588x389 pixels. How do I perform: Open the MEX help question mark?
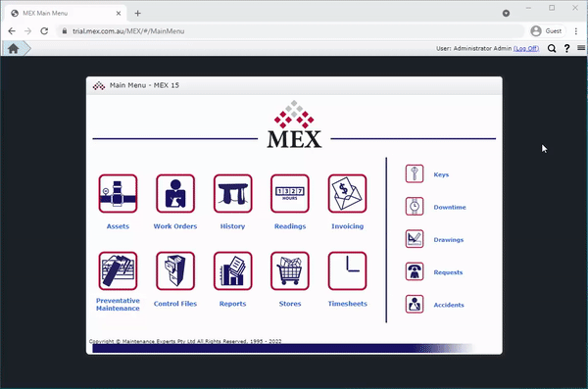[567, 48]
